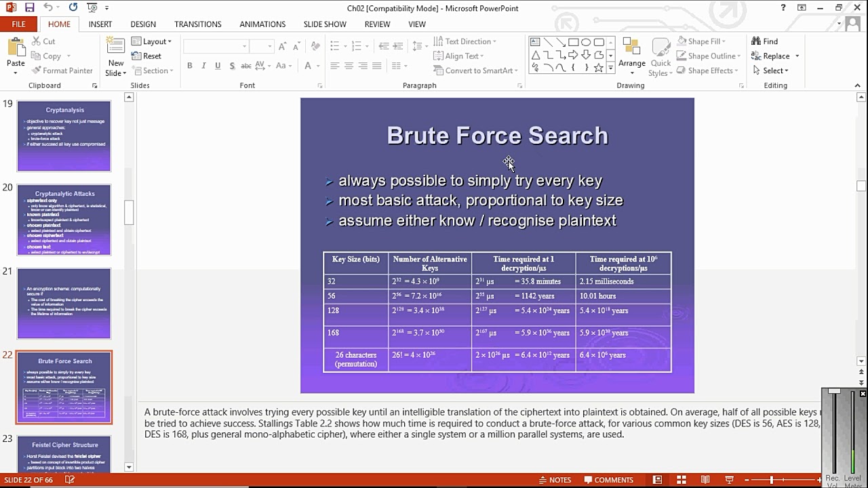Viewport: 868px width, 488px height.
Task: Switch to the VIEW tab
Action: [417, 24]
